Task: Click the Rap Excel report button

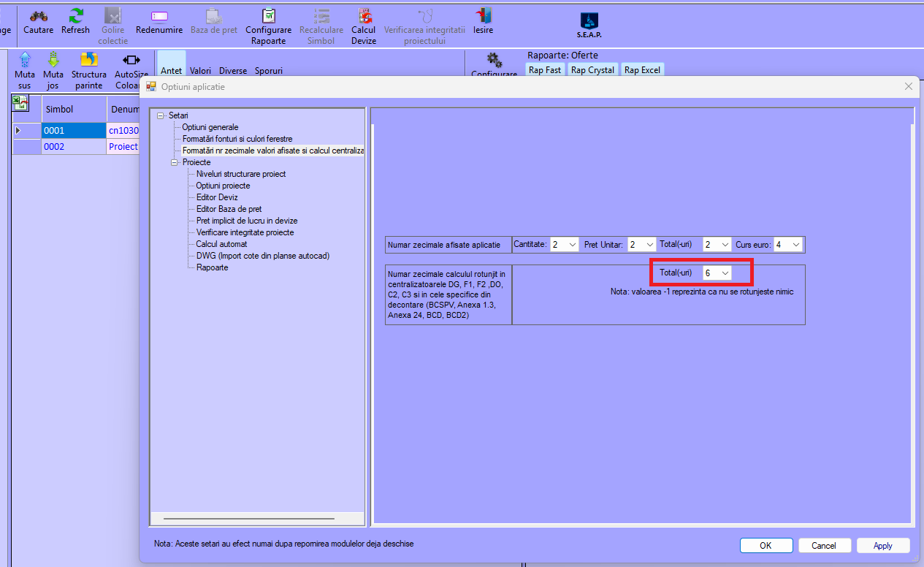Action: click(641, 70)
